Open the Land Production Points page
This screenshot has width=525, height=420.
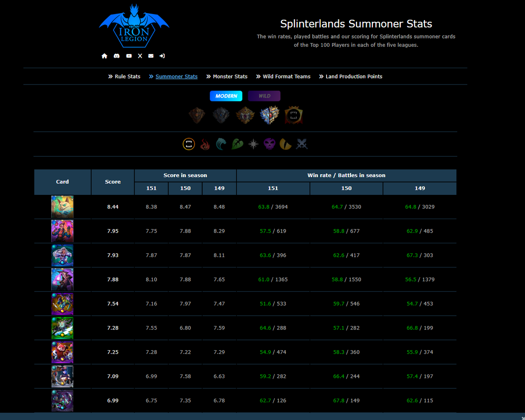coord(351,77)
